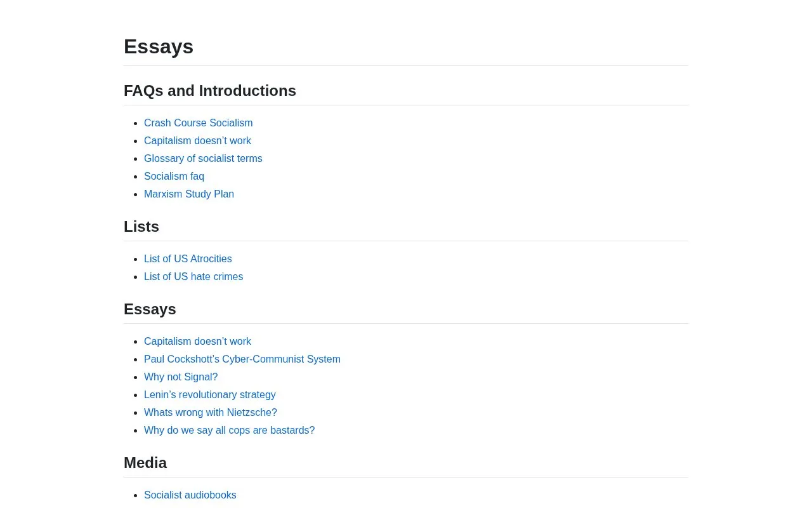Visit List of US Atrocities

click(x=188, y=259)
